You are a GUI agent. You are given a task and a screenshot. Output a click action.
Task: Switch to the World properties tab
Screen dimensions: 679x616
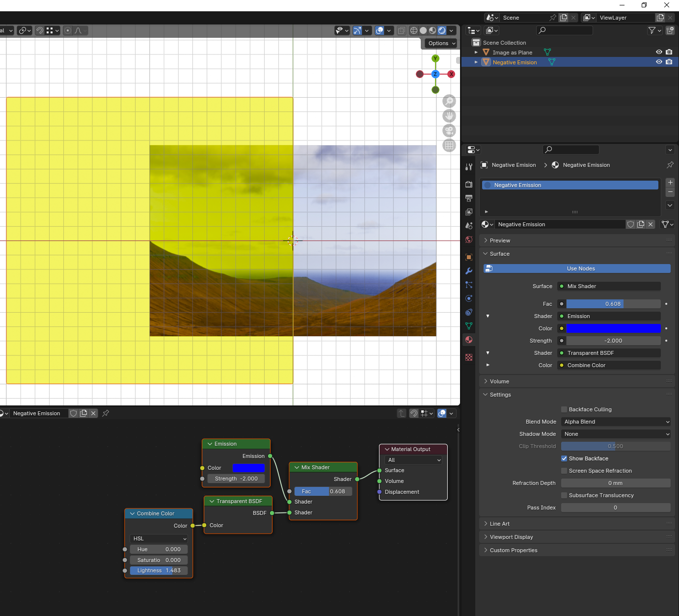(x=469, y=240)
